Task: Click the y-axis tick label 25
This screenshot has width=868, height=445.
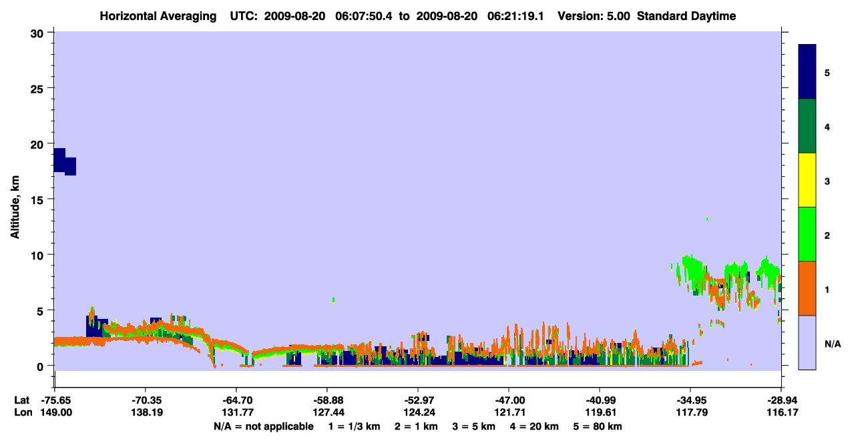Action: pos(39,88)
